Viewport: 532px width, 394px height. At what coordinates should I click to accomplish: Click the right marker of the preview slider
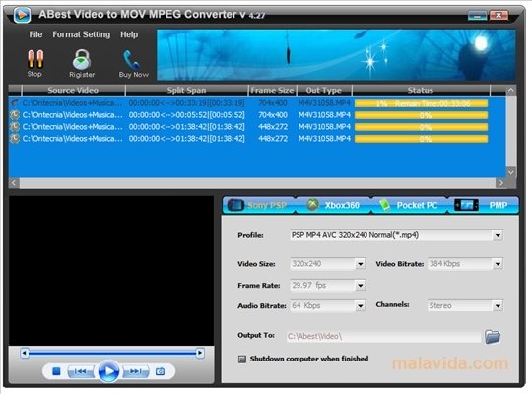(200, 353)
